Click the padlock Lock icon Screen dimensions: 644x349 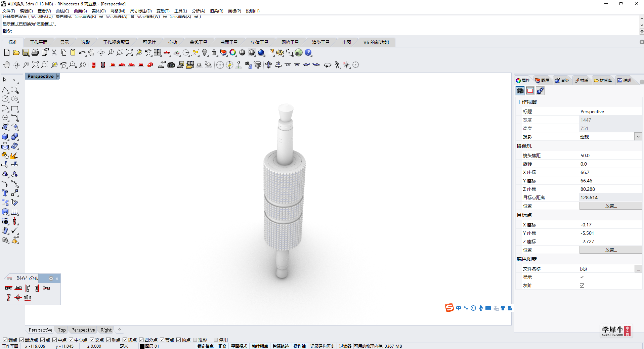pos(214,52)
